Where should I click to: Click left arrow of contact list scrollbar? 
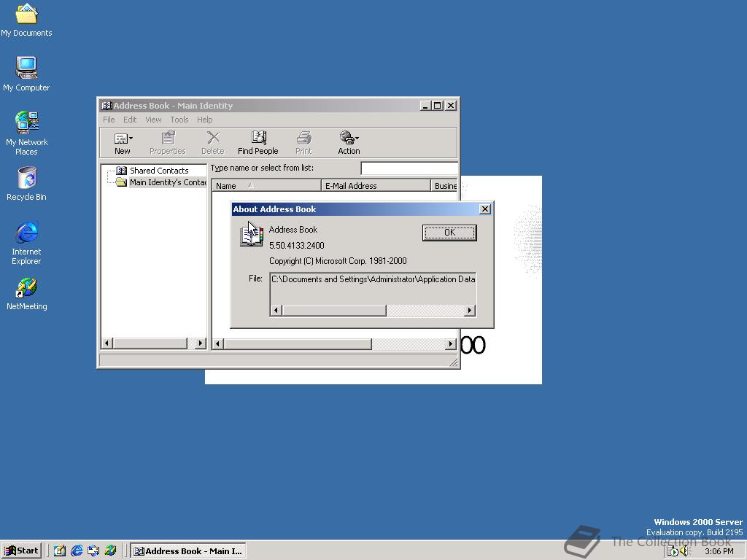click(217, 344)
